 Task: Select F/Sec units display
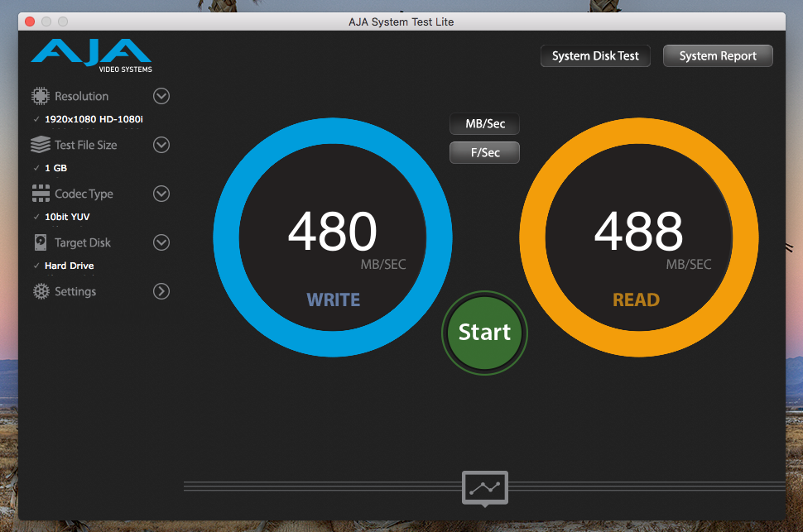tap(484, 152)
